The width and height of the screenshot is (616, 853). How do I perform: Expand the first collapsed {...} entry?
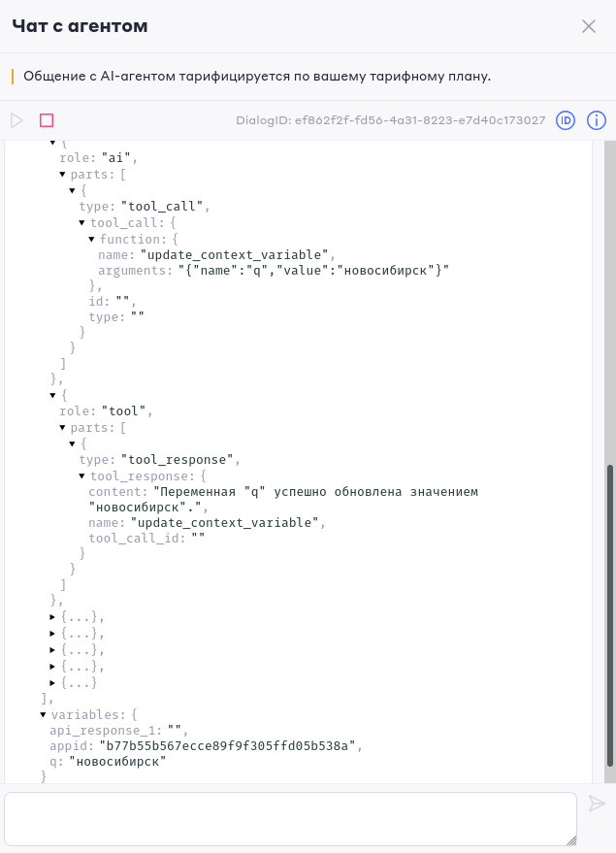[x=52, y=617]
